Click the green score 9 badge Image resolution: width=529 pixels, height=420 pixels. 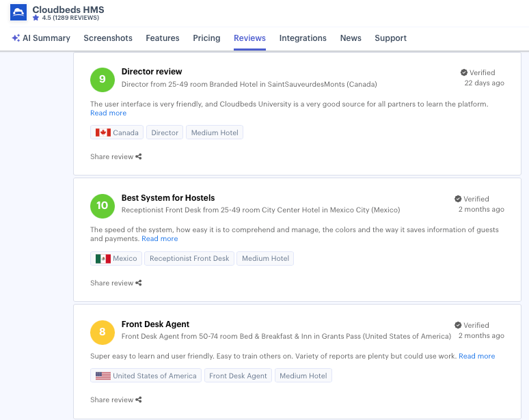(103, 79)
